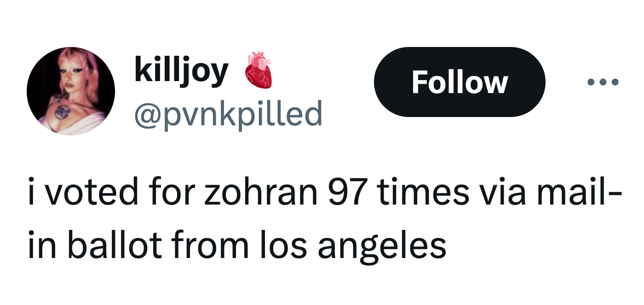Open the killjoy display name link
The width and height of the screenshot is (644, 305).
pyautogui.click(x=181, y=70)
